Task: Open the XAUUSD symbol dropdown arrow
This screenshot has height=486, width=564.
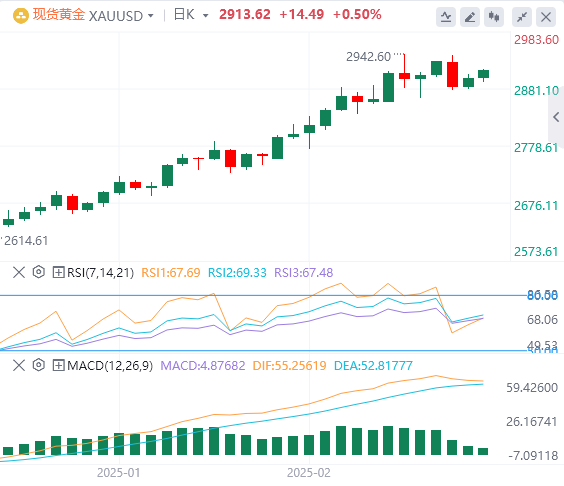Action: tap(151, 16)
